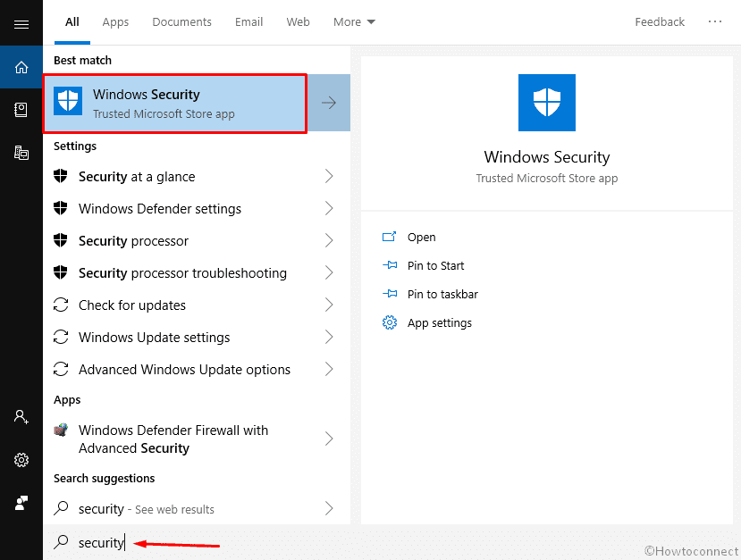Expand chevron for Security at a glance
Screen dimensions: 741x560
click(329, 176)
